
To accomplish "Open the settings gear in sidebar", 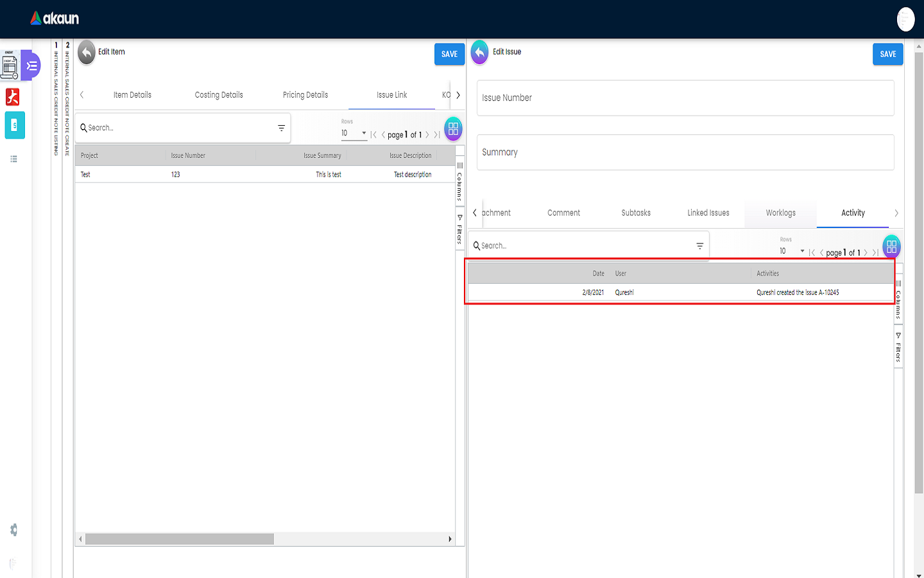I will point(13,530).
